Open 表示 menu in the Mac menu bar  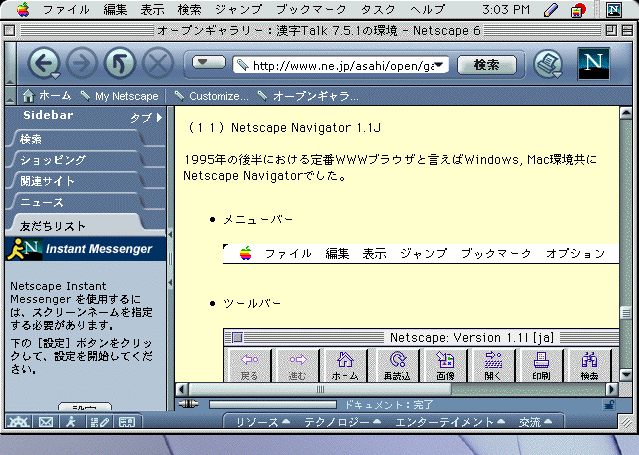(x=152, y=9)
